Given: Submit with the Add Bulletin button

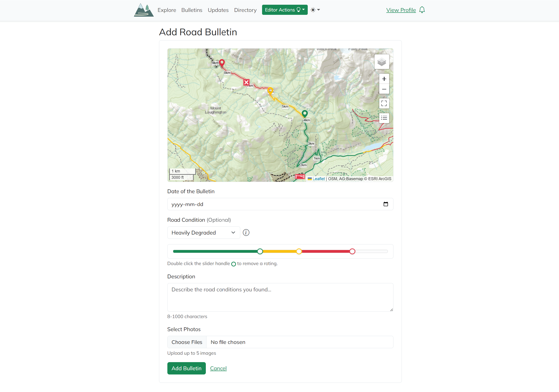Looking at the screenshot, I should [186, 368].
